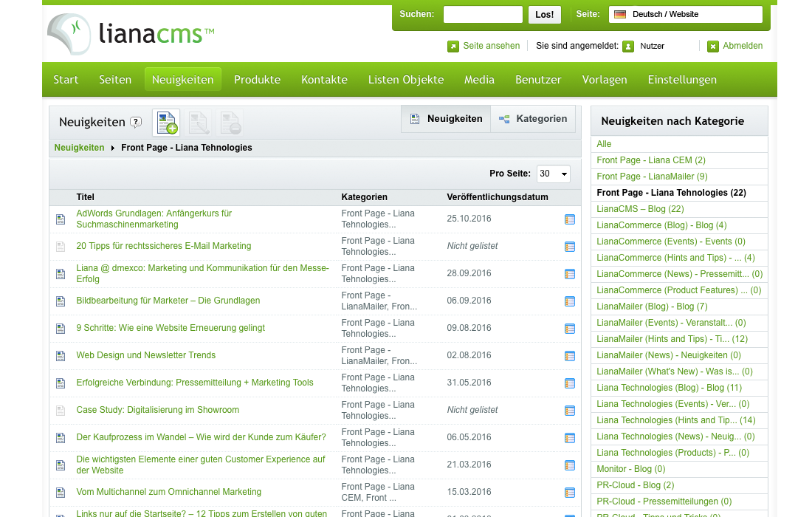Click Nicht gelistet in the 20 Tipps row

[472, 246]
